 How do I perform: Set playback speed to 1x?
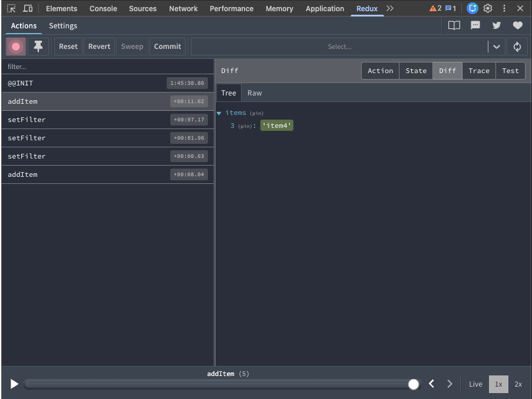pos(498,384)
